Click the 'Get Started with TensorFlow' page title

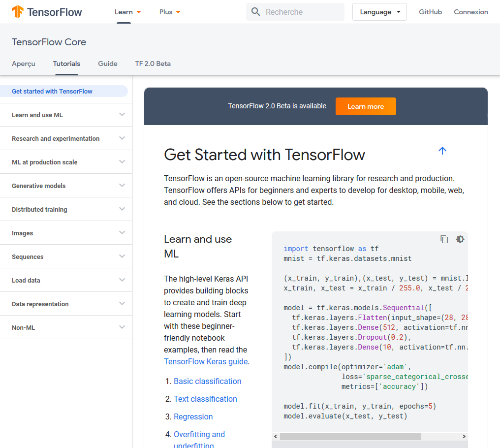pos(264,155)
